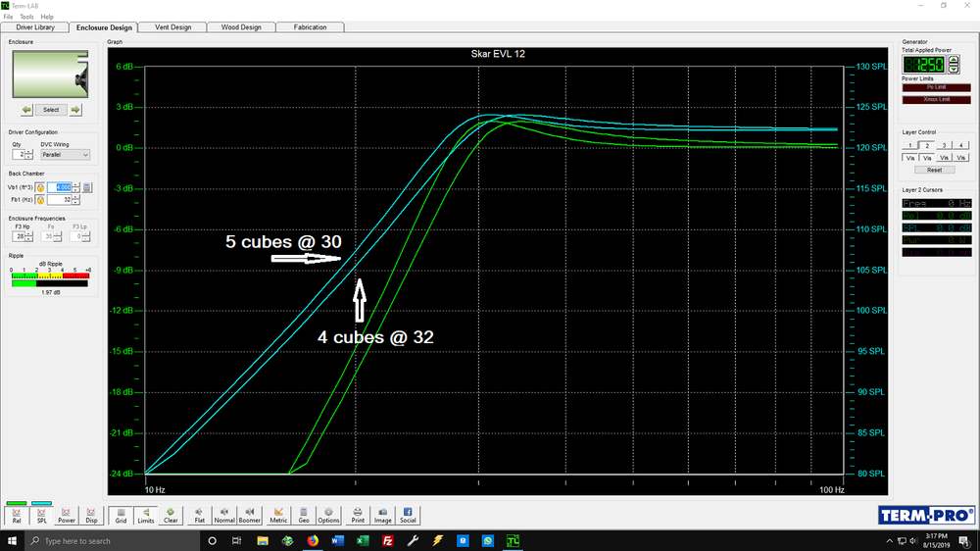
Task: Apply the Normal response preset
Action: coord(224,516)
